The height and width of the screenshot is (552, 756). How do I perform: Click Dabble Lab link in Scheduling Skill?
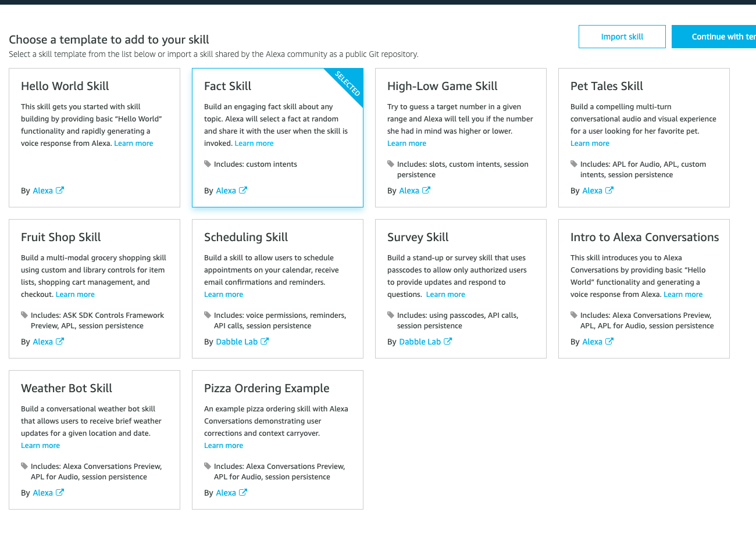pos(237,342)
